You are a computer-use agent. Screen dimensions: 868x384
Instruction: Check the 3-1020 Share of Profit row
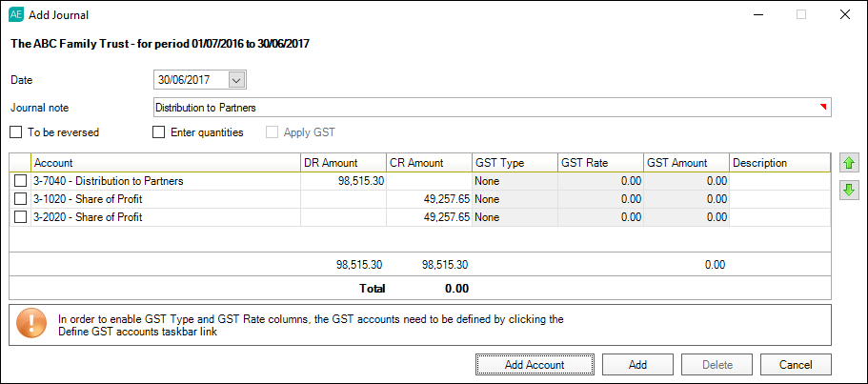tap(20, 199)
